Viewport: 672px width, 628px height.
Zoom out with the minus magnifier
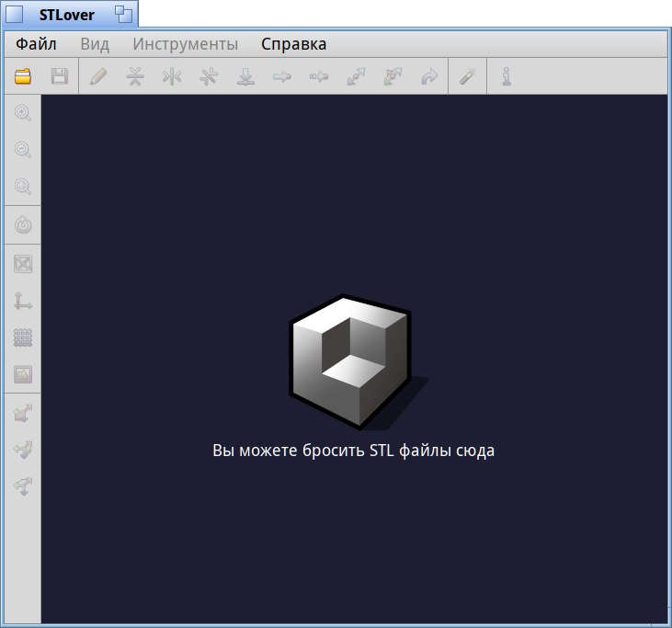point(23,150)
